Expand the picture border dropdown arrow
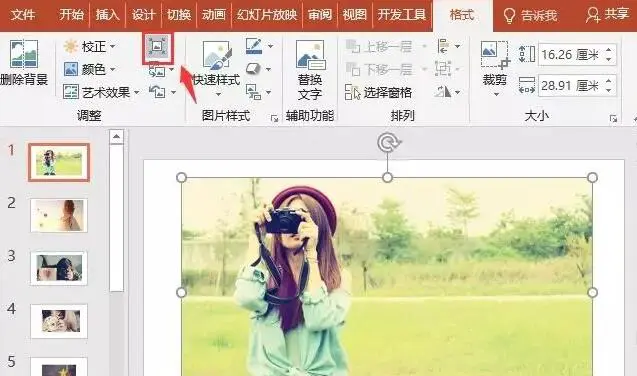 [270, 46]
